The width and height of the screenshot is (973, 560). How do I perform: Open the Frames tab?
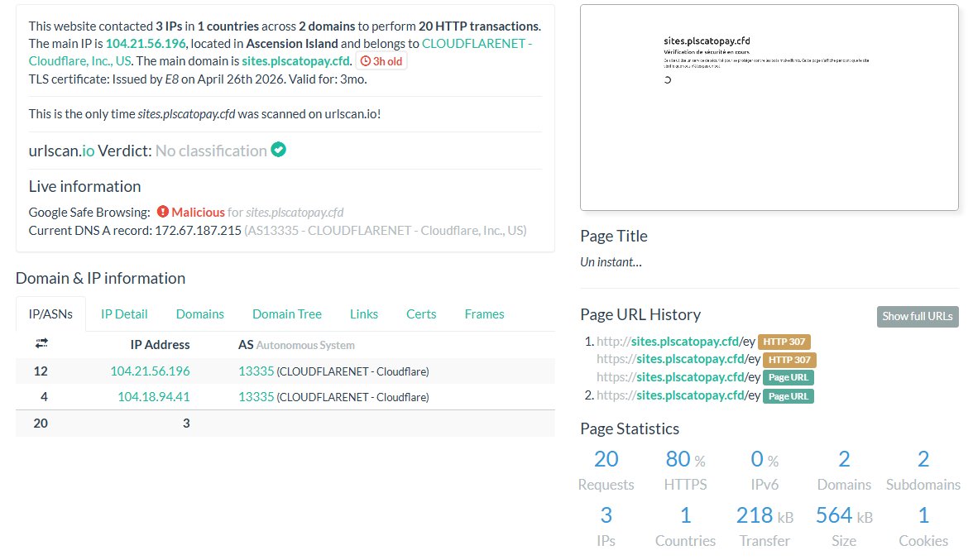pyautogui.click(x=484, y=314)
